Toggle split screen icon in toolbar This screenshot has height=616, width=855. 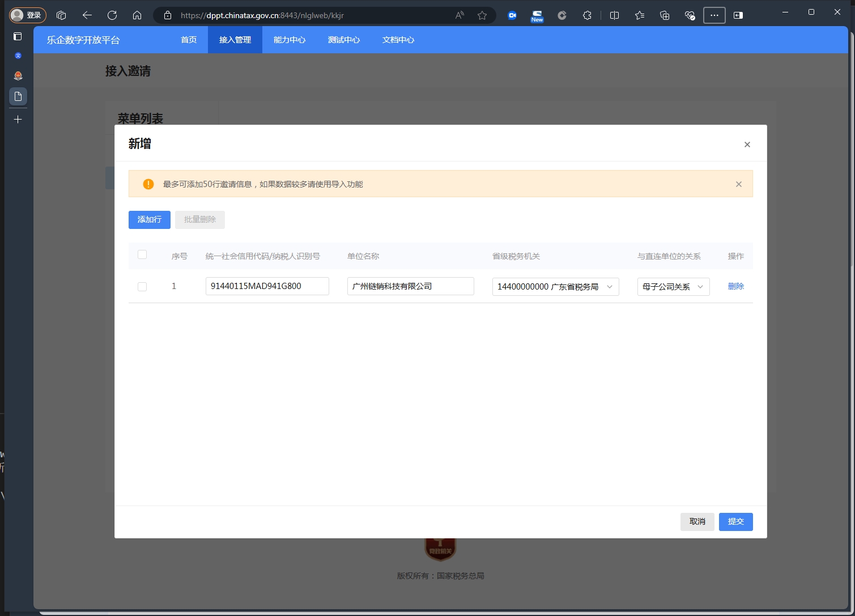614,15
